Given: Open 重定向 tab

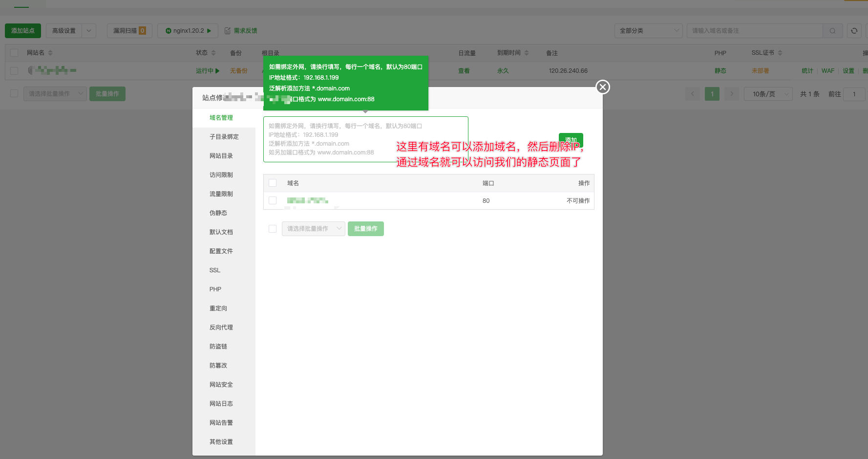Looking at the screenshot, I should pyautogui.click(x=224, y=308).
